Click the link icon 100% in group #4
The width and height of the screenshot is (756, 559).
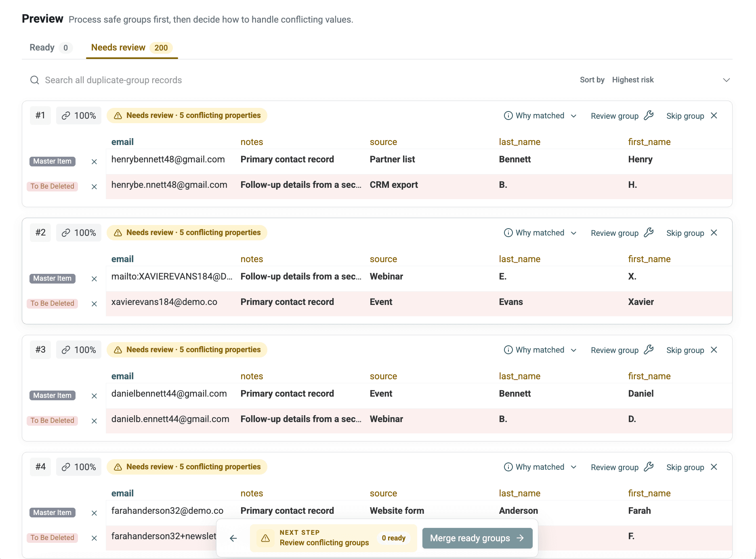tap(79, 467)
